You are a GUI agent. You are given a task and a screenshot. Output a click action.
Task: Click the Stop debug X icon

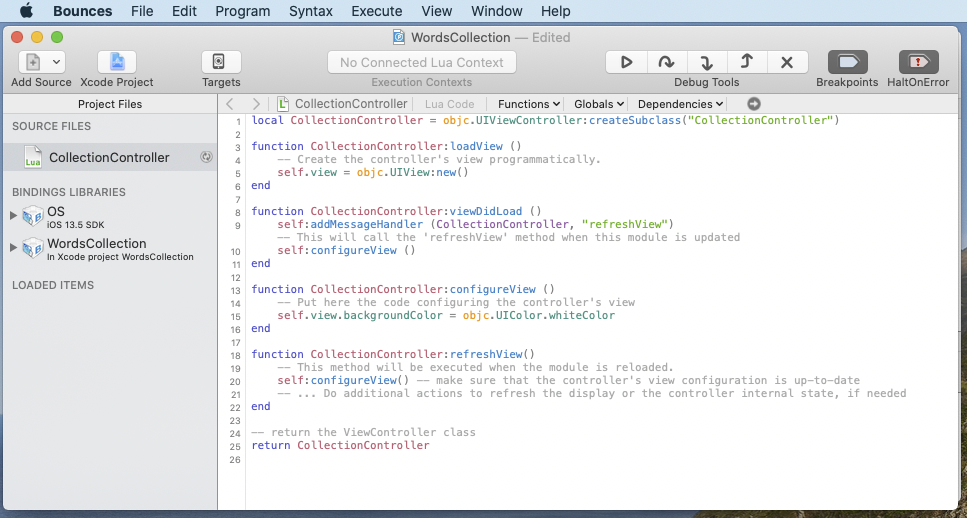click(787, 62)
